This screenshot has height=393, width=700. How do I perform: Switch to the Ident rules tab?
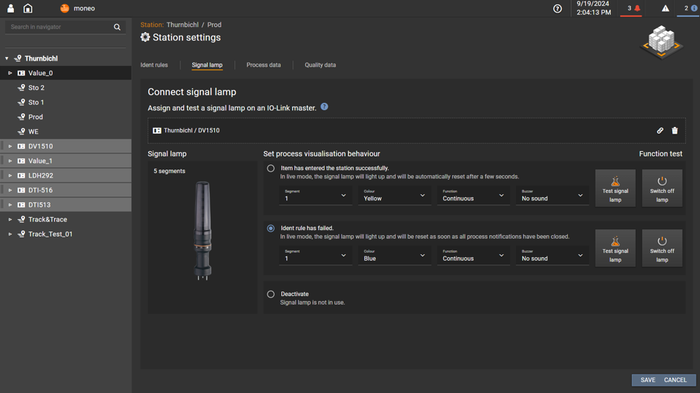pyautogui.click(x=154, y=65)
